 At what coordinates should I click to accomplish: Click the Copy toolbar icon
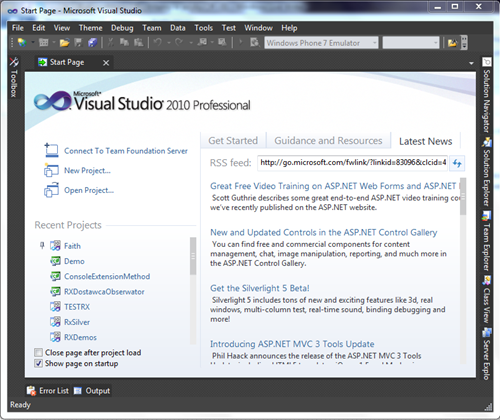(x=124, y=42)
